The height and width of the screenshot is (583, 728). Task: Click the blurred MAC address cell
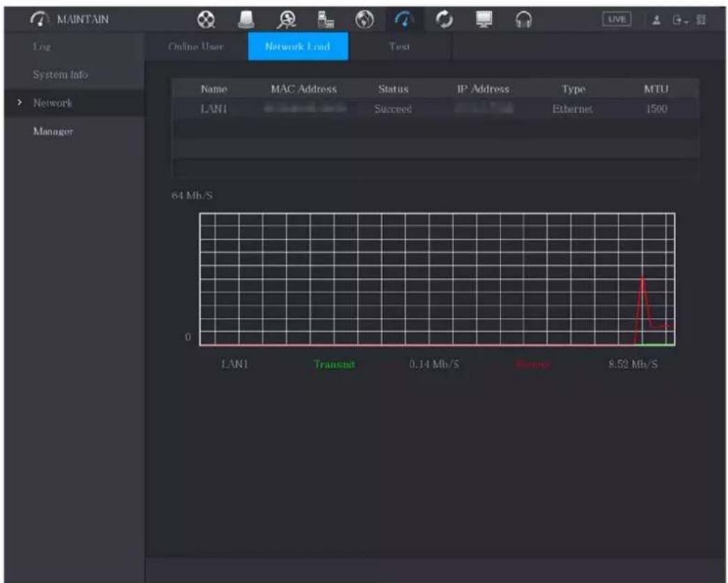point(304,108)
